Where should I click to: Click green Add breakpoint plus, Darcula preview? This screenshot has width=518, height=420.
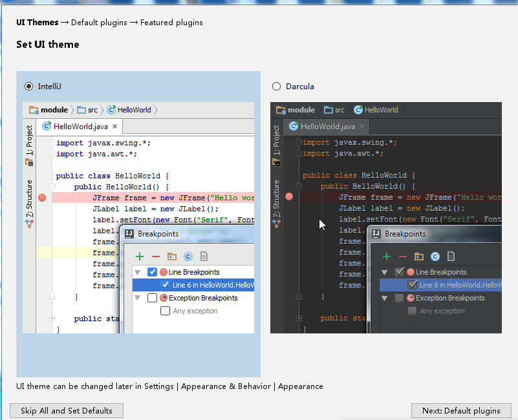[x=387, y=257]
